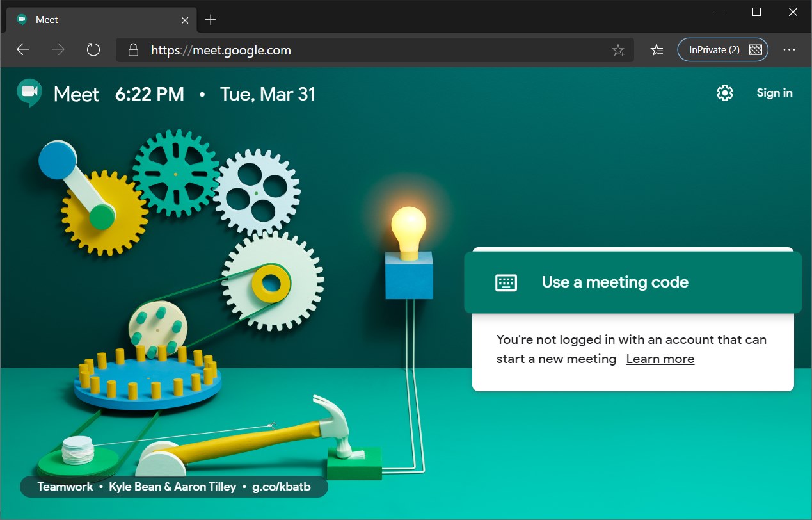The height and width of the screenshot is (520, 812).
Task: Click the Meet favicon in the tab
Action: point(22,19)
